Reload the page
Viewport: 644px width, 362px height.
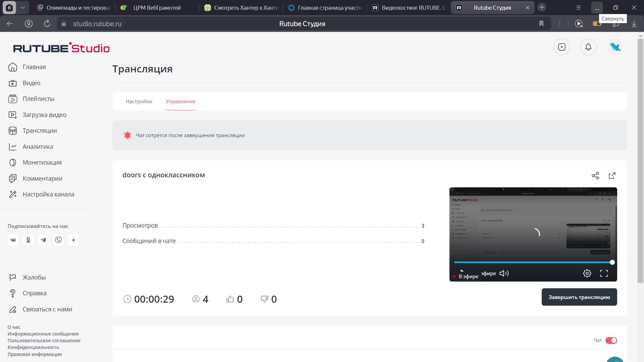47,23
